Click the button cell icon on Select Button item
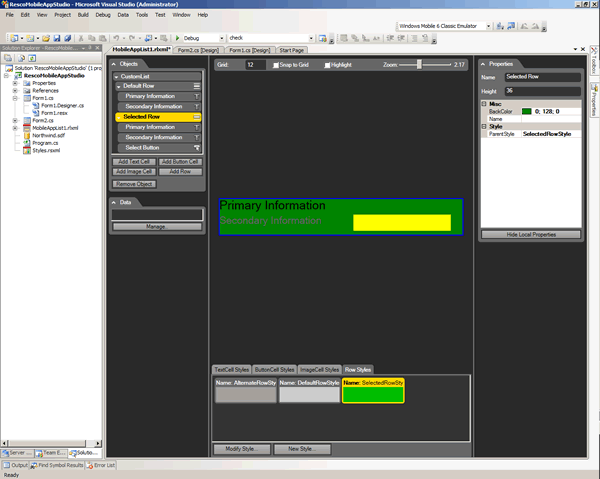The height and width of the screenshot is (479, 600). [197, 148]
